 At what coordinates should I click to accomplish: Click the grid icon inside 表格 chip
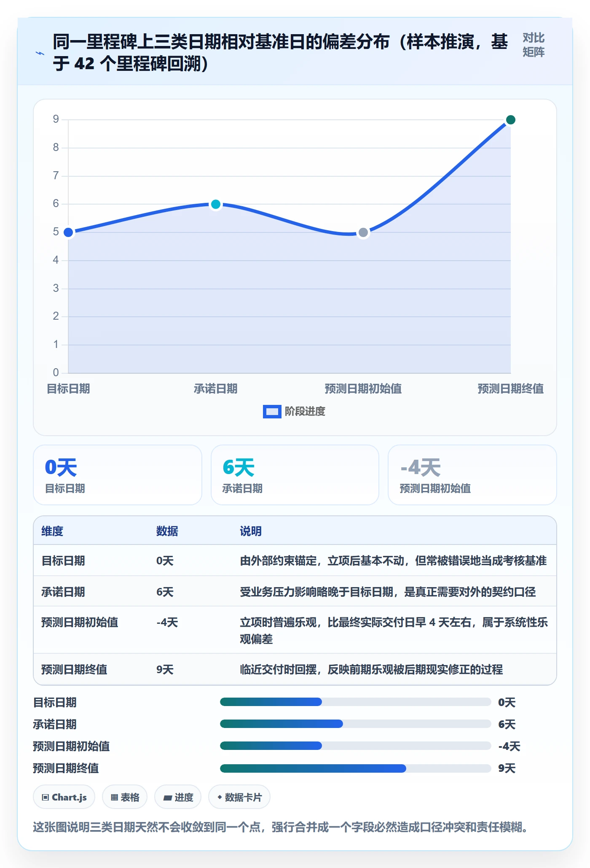point(114,797)
